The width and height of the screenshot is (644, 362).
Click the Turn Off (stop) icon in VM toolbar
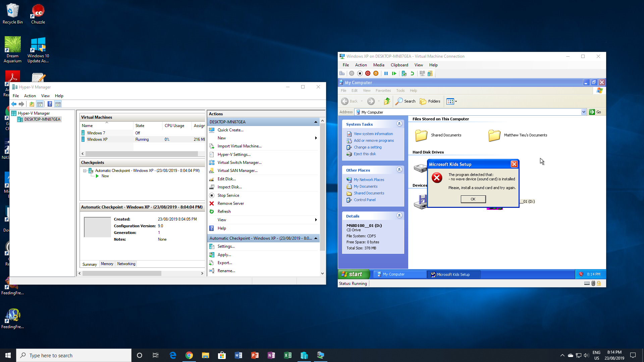(x=360, y=73)
